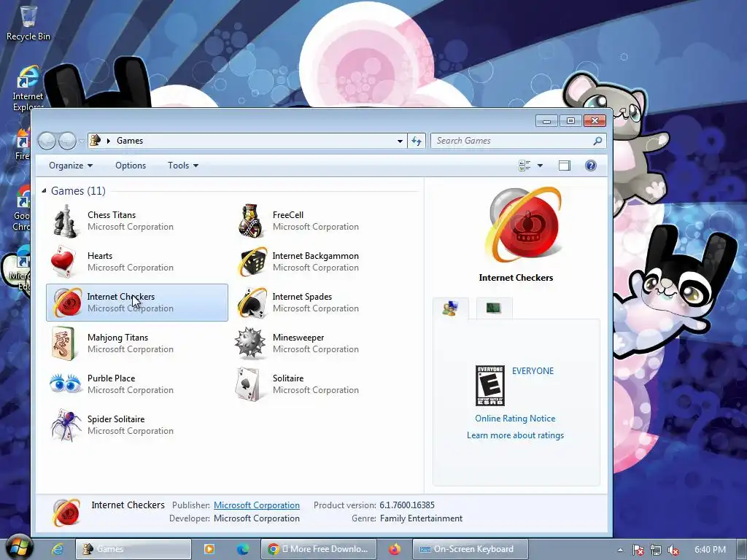This screenshot has width=747, height=560.
Task: Select the FreeCell game icon
Action: coord(251,220)
